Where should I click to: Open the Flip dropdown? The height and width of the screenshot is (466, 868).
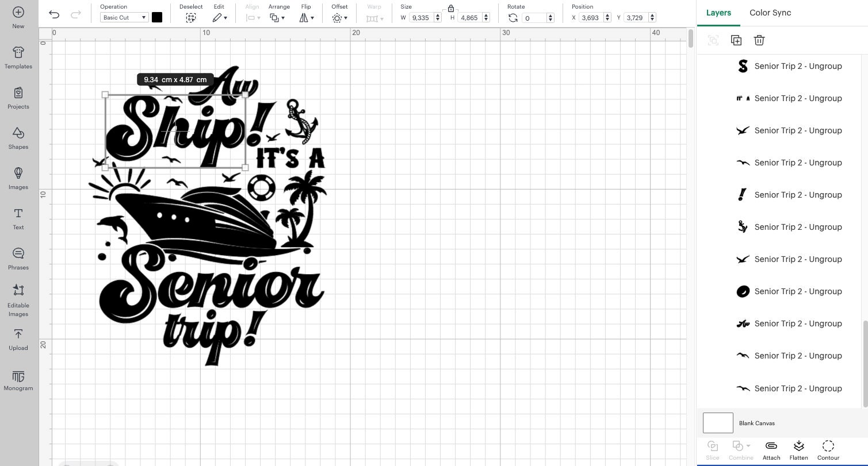click(x=306, y=17)
